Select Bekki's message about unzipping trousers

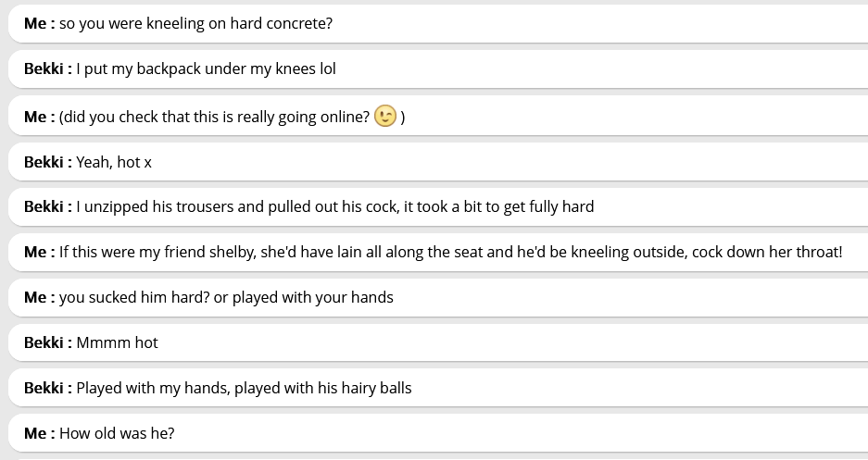click(334, 206)
